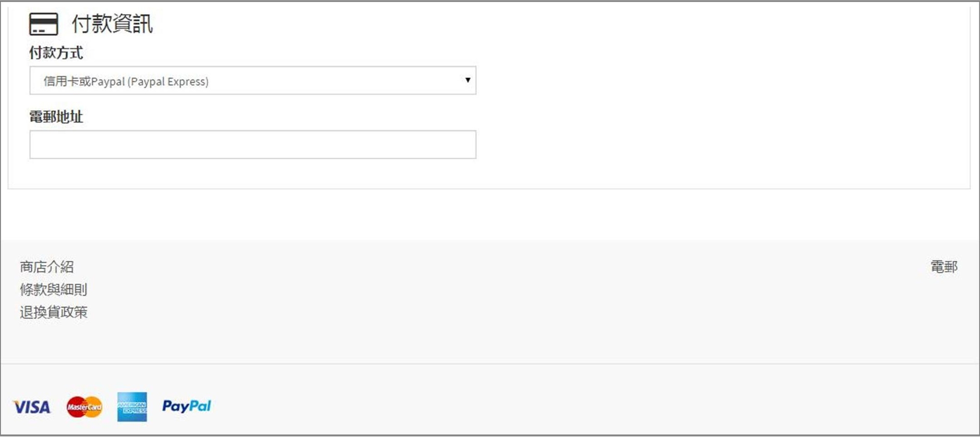This screenshot has width=980, height=437.
Task: Click the 信用卡或Paypal (Paypal Express) selected text
Action: 126,81
